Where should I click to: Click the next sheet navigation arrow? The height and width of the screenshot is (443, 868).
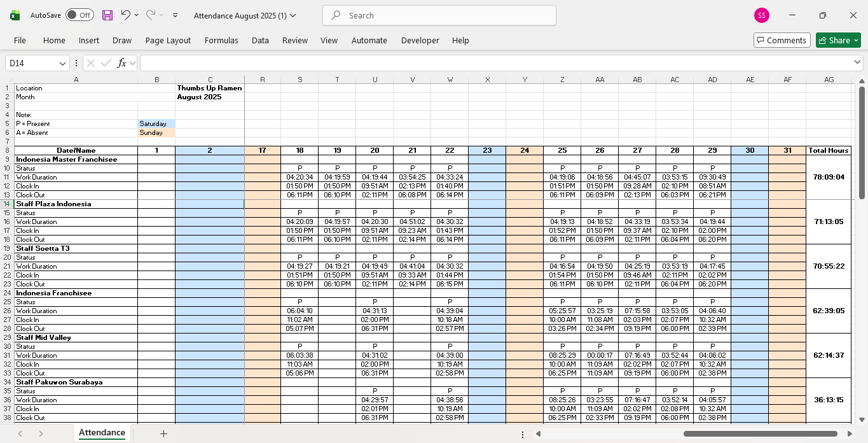coord(41,433)
